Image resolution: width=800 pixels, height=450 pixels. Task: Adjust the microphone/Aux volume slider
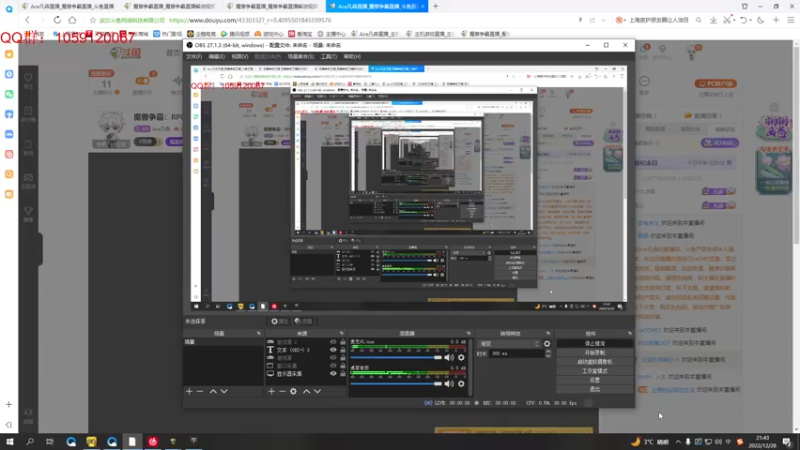click(396, 358)
